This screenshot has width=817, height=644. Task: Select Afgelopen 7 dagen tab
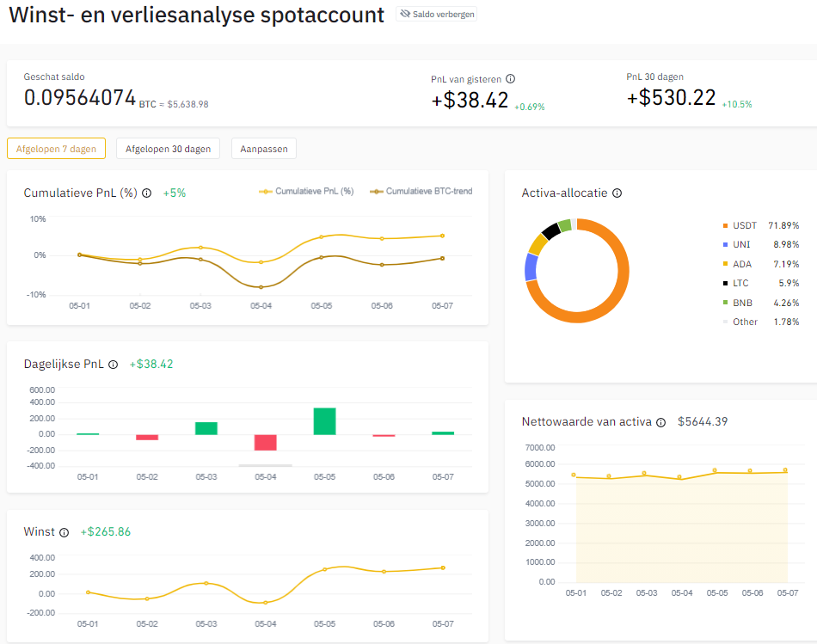pos(56,149)
